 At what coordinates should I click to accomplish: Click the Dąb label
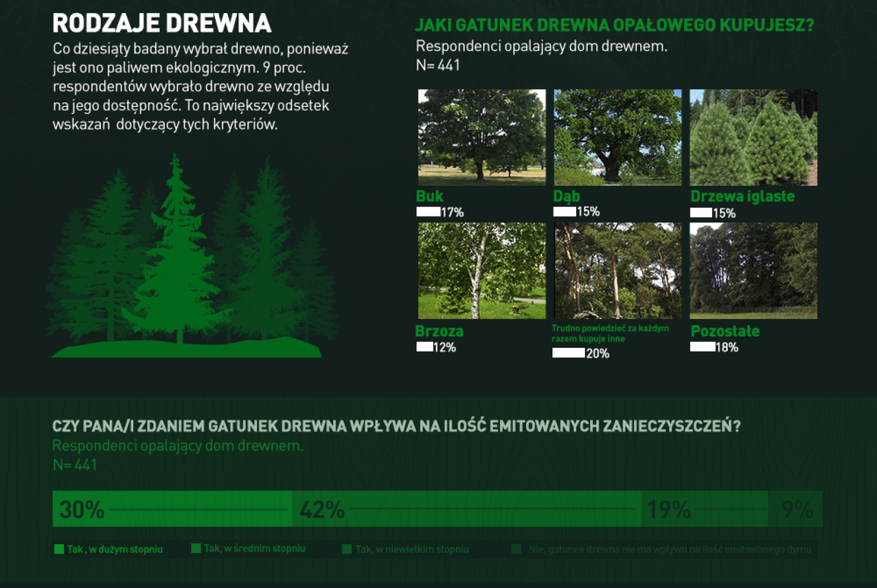[x=566, y=196]
